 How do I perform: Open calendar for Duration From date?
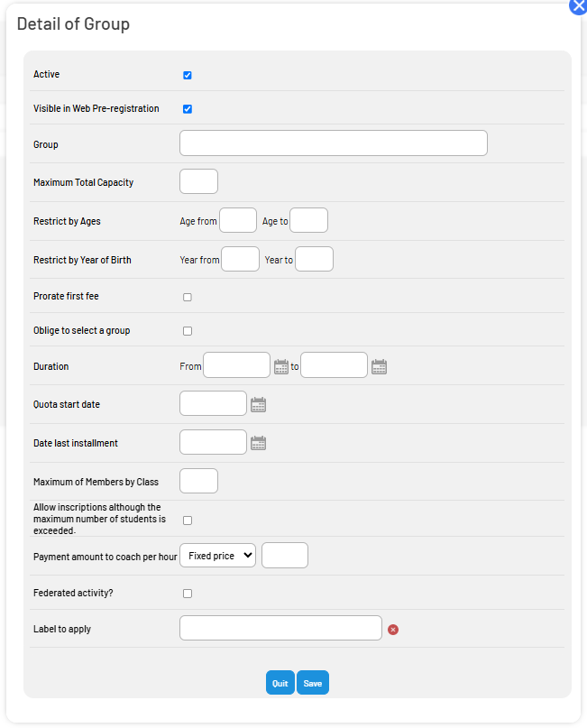281,367
